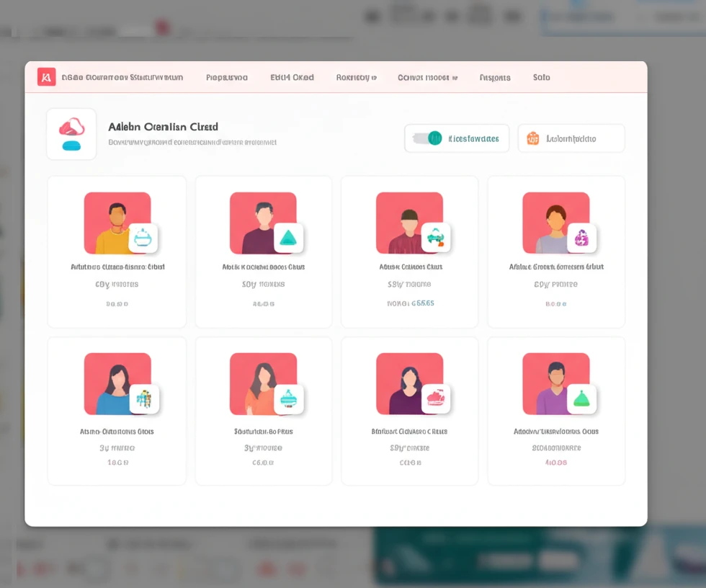Click the gray subtitle under the heading
Viewport: 706px width, 588px height.
click(x=192, y=142)
